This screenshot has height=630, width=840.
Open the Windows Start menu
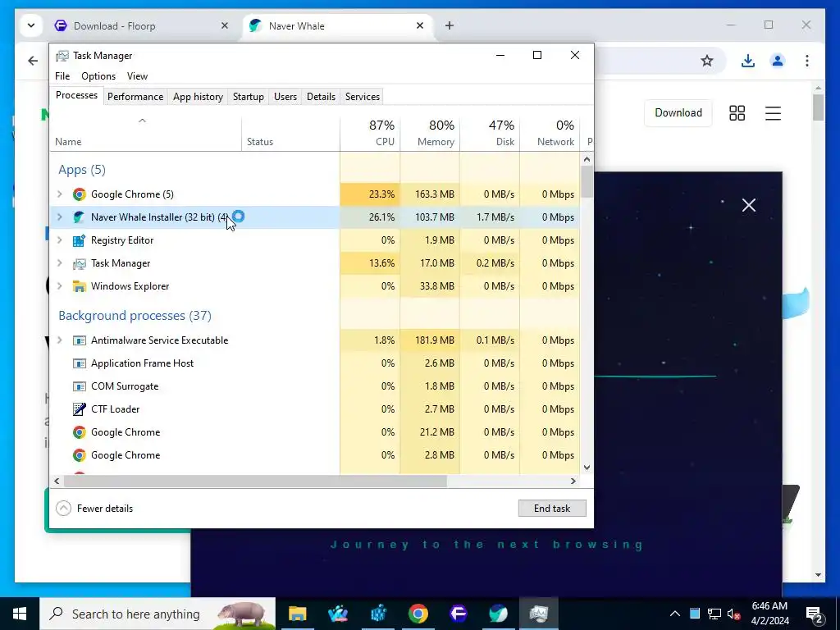pos(20,614)
